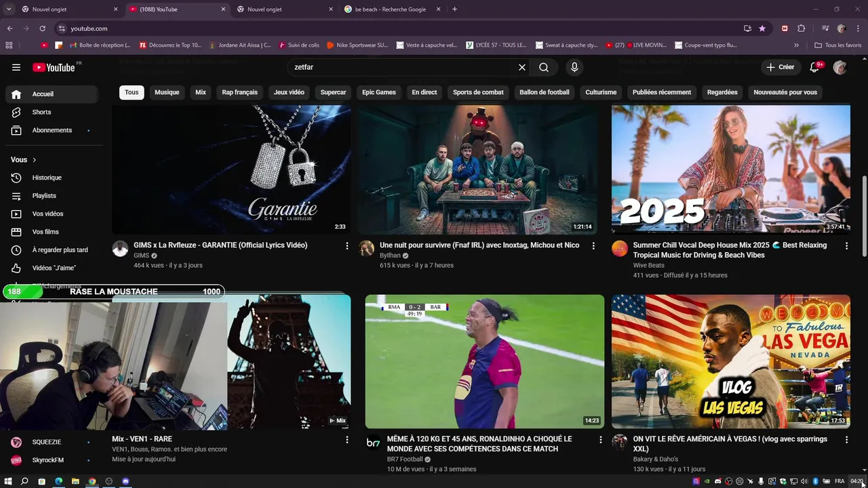The width and height of the screenshot is (868, 488).
Task: Click the Créer button
Action: 780,67
